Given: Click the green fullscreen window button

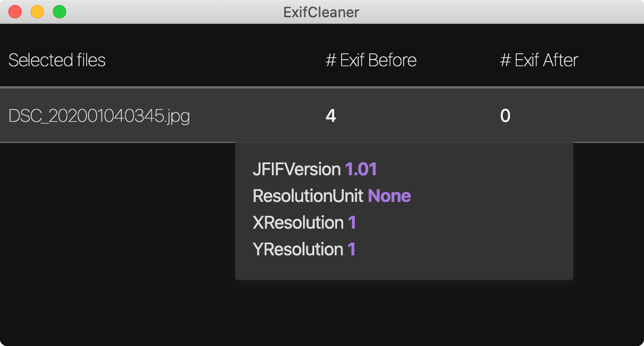Looking at the screenshot, I should 60,12.
